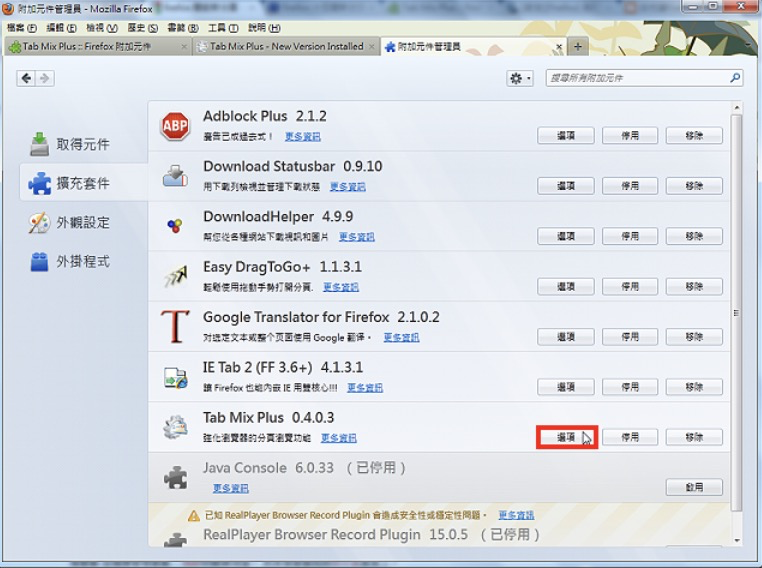This screenshot has width=762, height=568.
Task: Go back with the back arrow
Action: click(x=26, y=78)
